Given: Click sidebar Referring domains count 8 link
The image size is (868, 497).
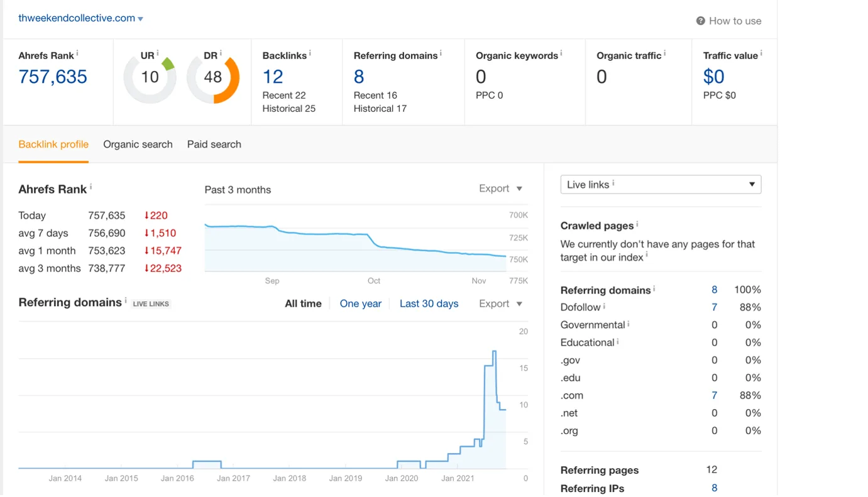Looking at the screenshot, I should pyautogui.click(x=714, y=290).
